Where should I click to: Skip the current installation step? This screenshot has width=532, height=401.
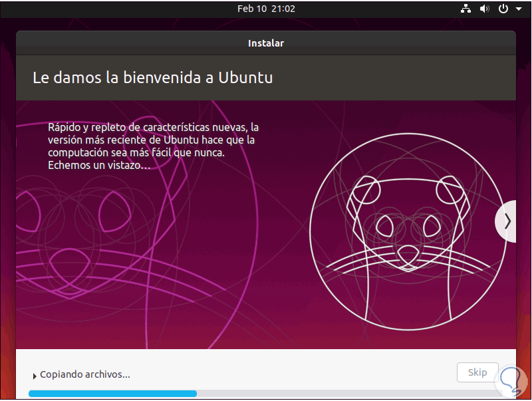coord(477,372)
